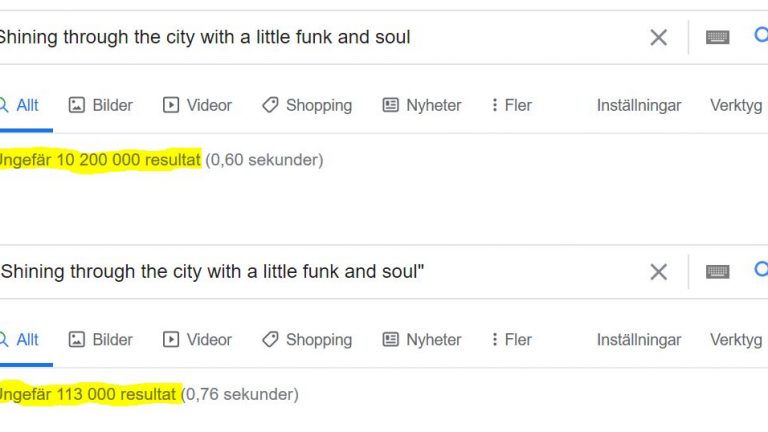Open virtual keyboard in top search bar
Image resolution: width=768 pixels, height=432 pixels.
click(718, 37)
